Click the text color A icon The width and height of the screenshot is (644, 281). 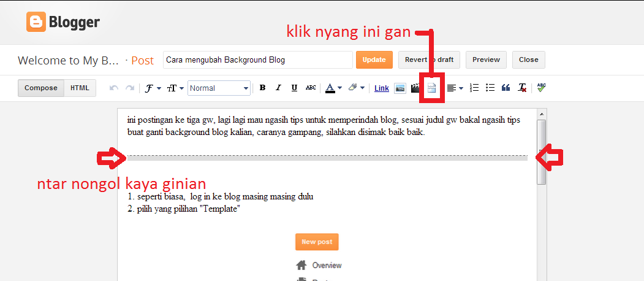click(x=330, y=88)
